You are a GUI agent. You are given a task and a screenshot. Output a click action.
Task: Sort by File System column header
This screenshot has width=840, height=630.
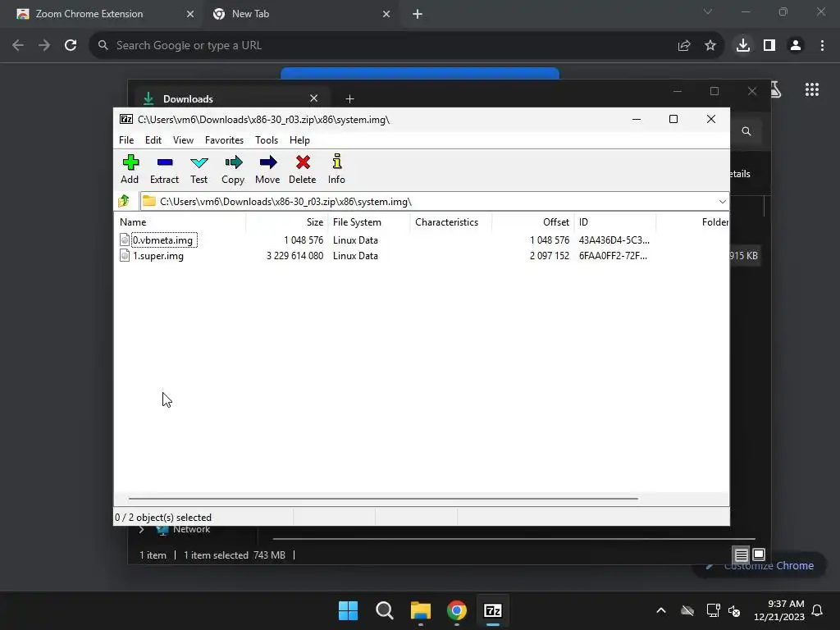click(369, 221)
